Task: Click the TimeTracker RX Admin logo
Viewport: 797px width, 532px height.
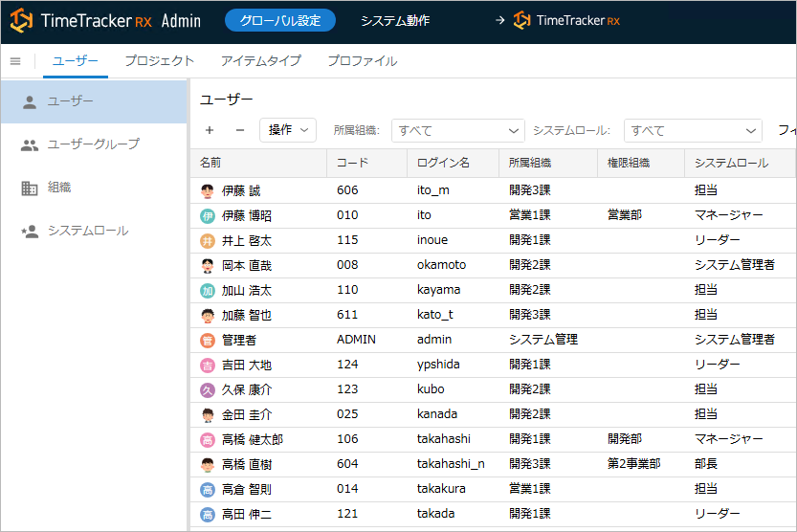Action: click(105, 21)
